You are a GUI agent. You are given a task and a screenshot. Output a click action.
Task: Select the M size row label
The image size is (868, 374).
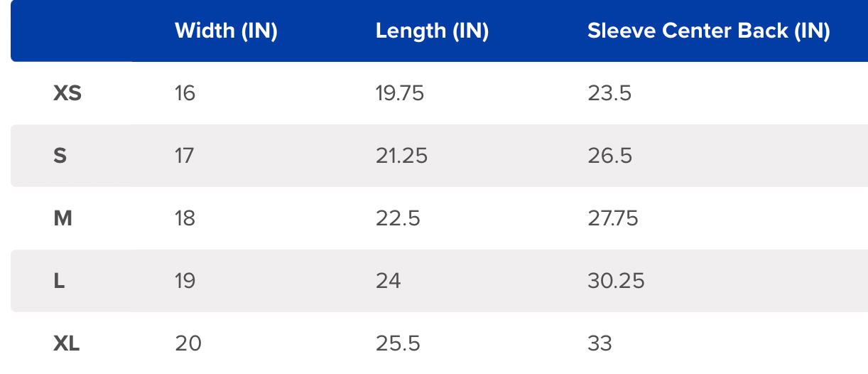pos(63,218)
